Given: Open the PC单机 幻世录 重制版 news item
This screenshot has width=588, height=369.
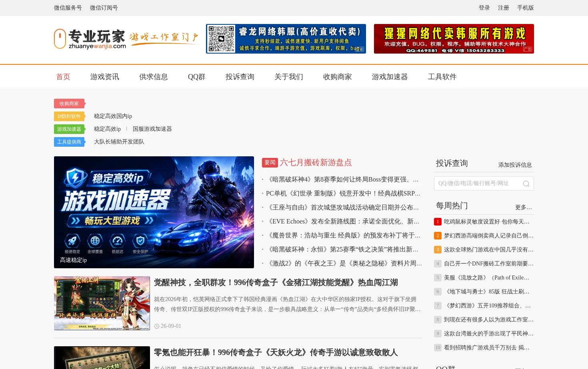Looking at the screenshot, I should [x=343, y=193].
